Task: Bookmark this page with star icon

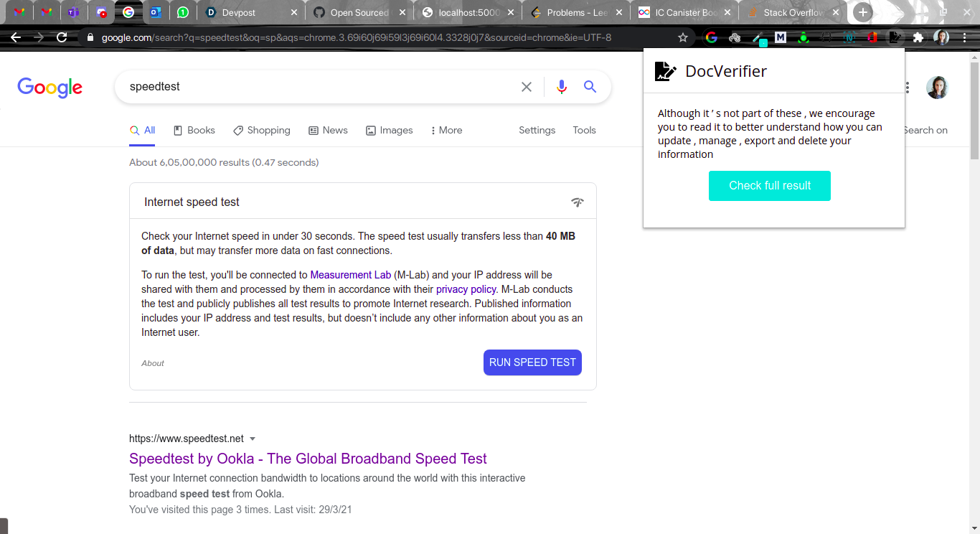Action: pos(682,37)
